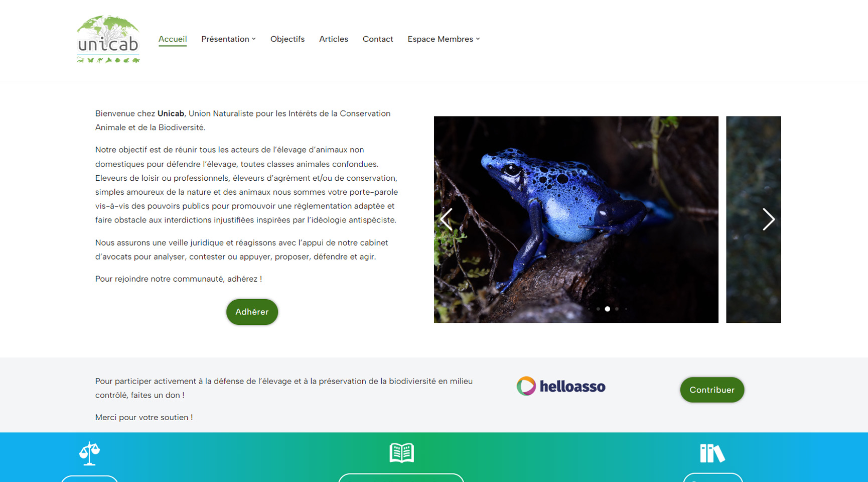Show the previous slide with the left arrow

tap(446, 219)
